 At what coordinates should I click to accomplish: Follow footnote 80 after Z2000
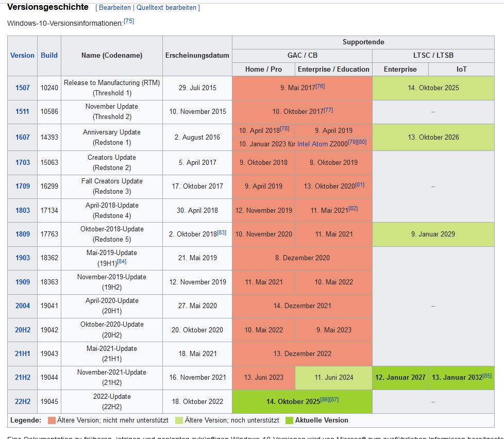coord(362,142)
